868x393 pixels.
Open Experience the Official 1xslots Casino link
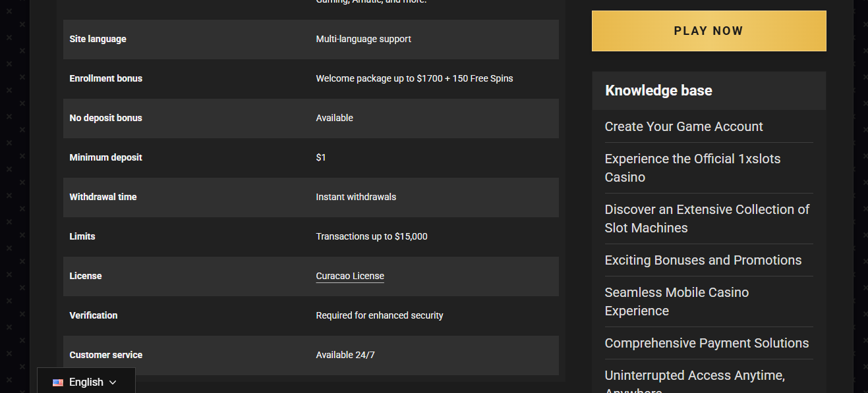(693, 168)
